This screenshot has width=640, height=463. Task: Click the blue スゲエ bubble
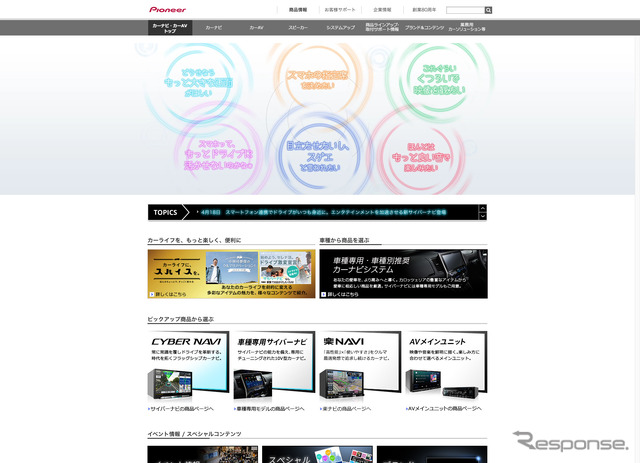click(319, 156)
